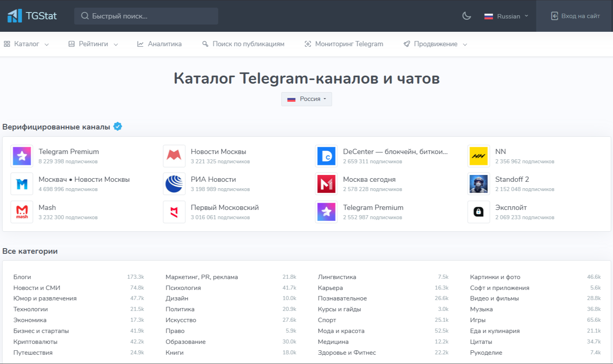Viewport: 613px width, 364px height.
Task: Open the Игры category
Action: point(477,320)
